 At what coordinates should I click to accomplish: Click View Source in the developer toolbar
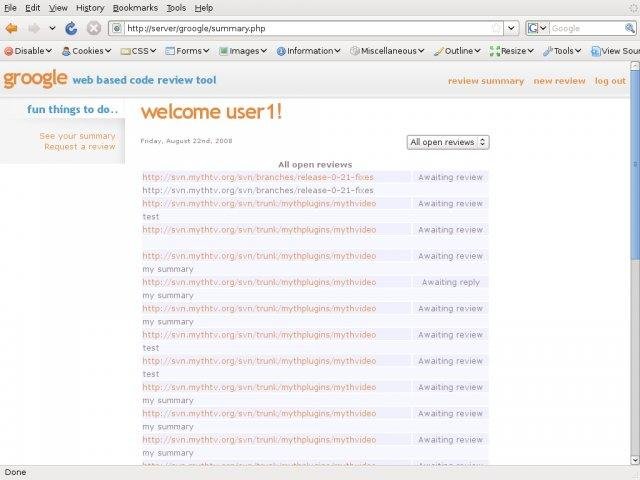[615, 51]
